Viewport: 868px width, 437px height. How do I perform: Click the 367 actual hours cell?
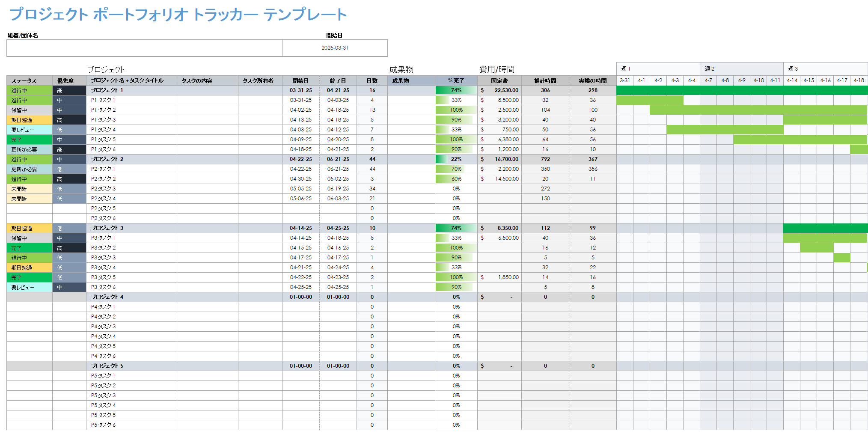[x=593, y=159]
